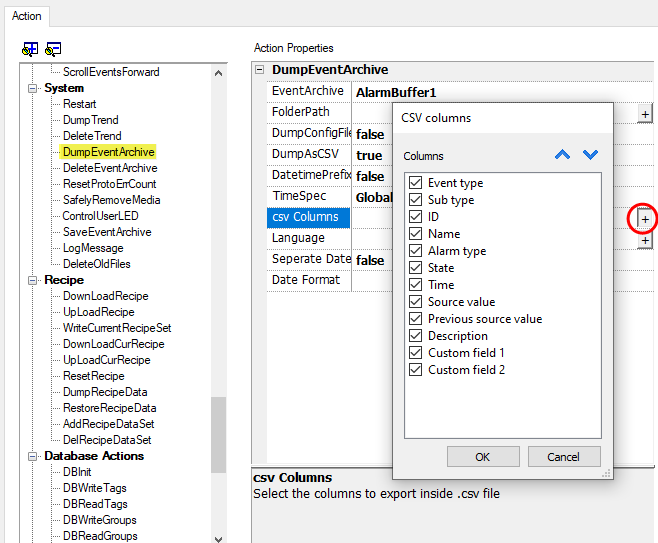Screen dimensions: 658x543
Task: Disable Custom field 2 column
Action: click(416, 370)
